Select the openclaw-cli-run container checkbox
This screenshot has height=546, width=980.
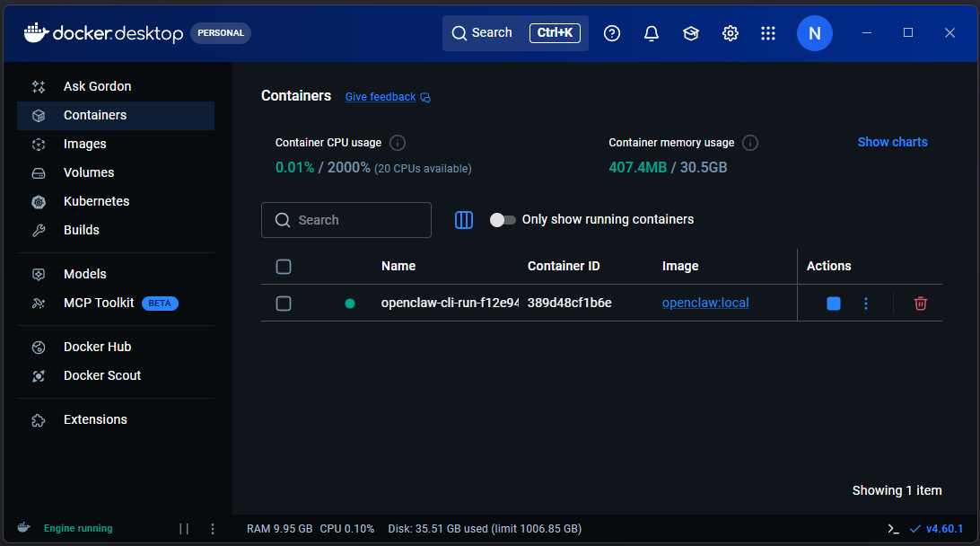click(x=284, y=304)
